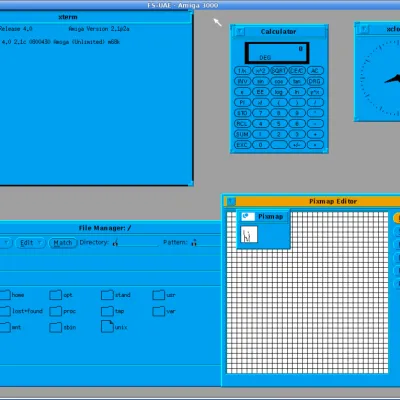The height and width of the screenshot is (400, 400).
Task: Click the 8 key on Calculator
Action: click(279, 113)
